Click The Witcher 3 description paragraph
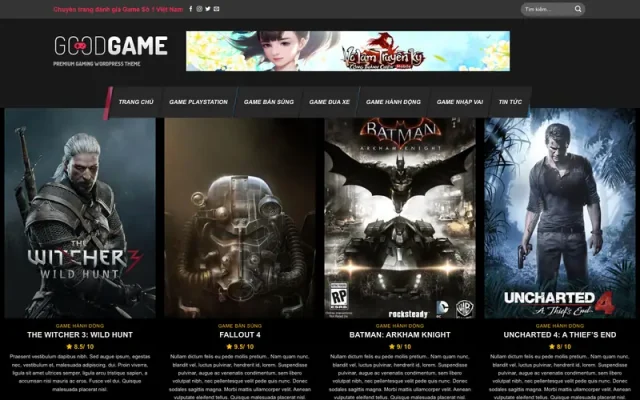The height and width of the screenshot is (400, 640). [80, 373]
